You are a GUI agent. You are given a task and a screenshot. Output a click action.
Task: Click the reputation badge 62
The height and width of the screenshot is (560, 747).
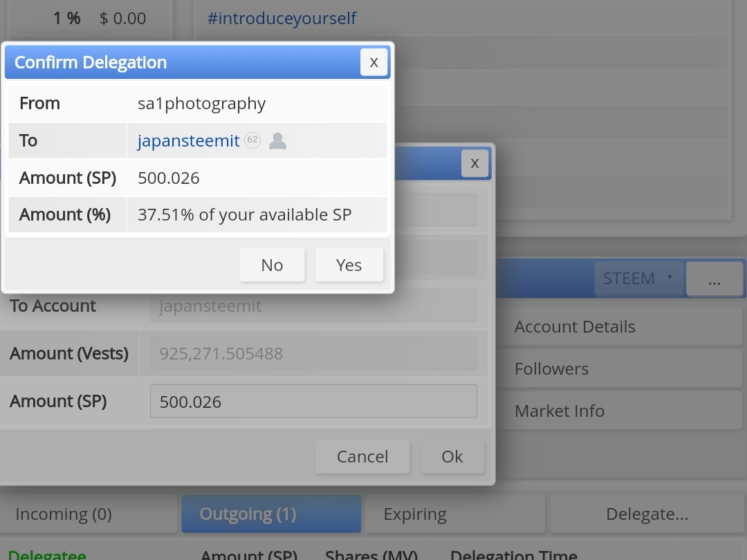[252, 140]
